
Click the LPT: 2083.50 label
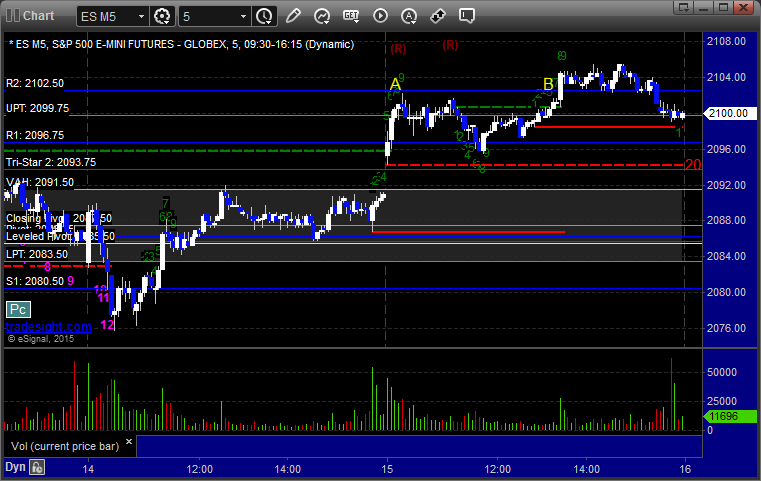pyautogui.click(x=37, y=254)
